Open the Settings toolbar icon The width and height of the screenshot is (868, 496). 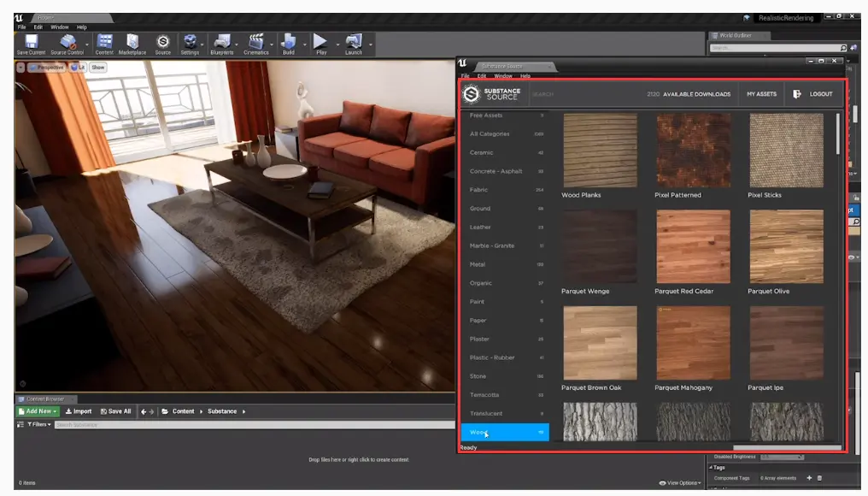coord(190,42)
